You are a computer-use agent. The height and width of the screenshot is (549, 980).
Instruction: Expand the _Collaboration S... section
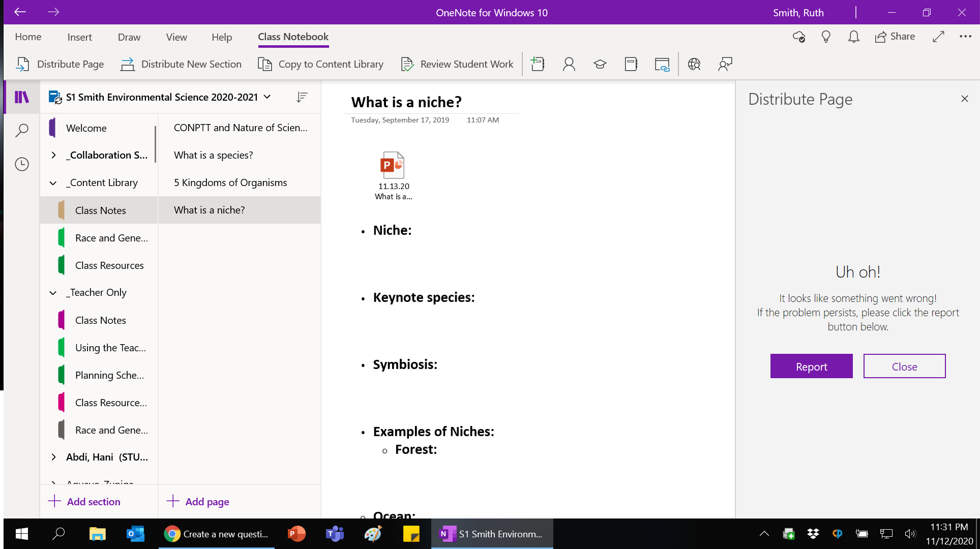point(52,155)
